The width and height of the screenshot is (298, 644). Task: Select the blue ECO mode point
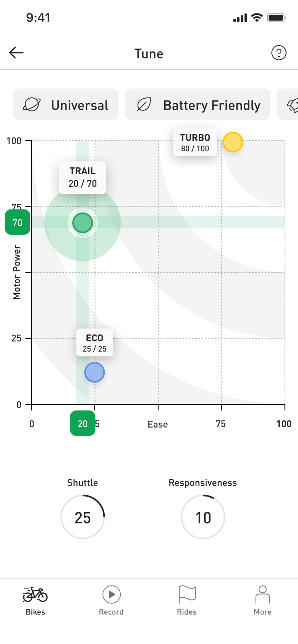[94, 372]
